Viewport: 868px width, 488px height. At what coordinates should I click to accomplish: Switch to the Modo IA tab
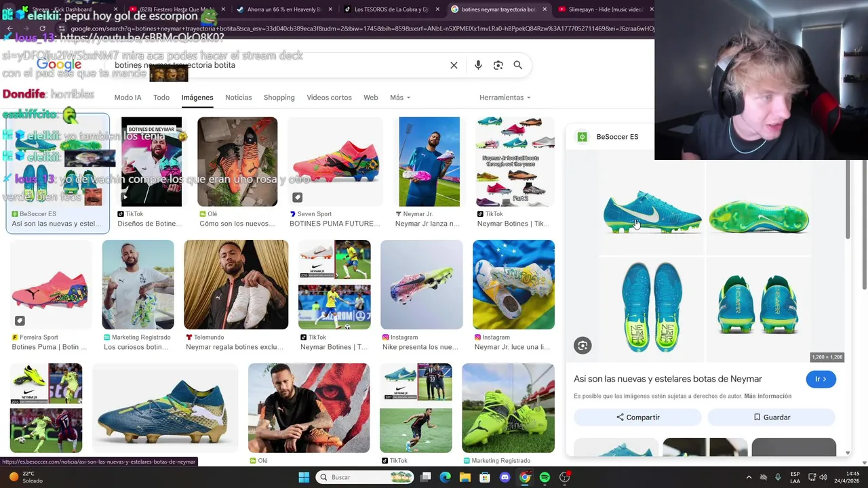point(127,98)
